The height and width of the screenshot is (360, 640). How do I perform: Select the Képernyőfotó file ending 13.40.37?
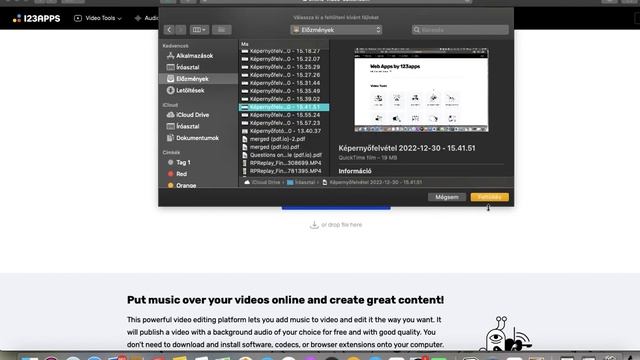284,131
